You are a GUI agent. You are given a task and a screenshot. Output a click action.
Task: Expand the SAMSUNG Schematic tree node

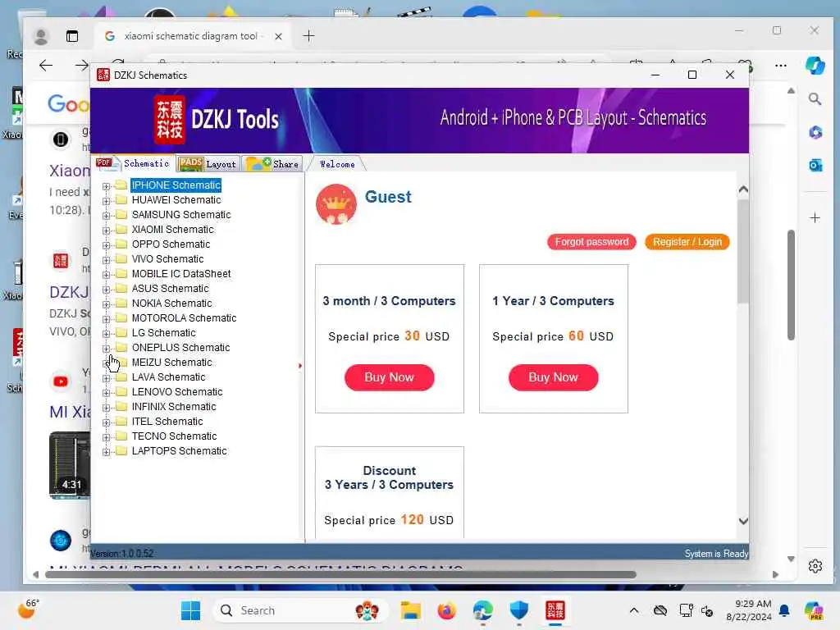tap(106, 216)
